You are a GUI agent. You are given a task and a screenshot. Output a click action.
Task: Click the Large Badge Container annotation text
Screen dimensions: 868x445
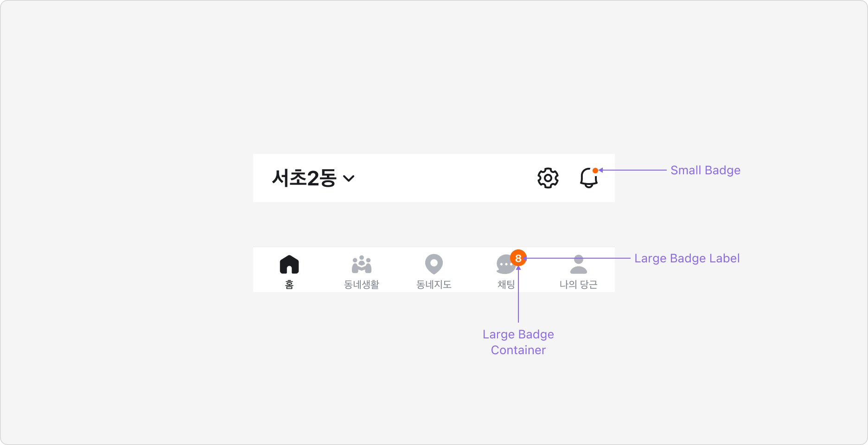point(518,342)
